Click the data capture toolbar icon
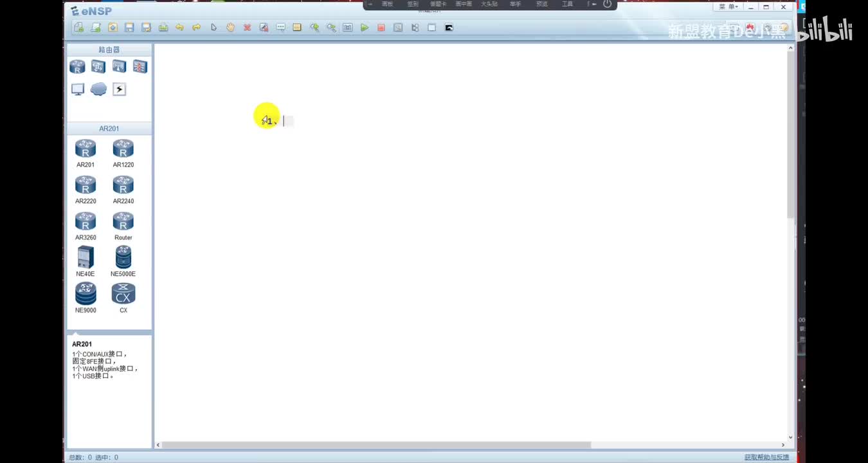 [x=398, y=28]
